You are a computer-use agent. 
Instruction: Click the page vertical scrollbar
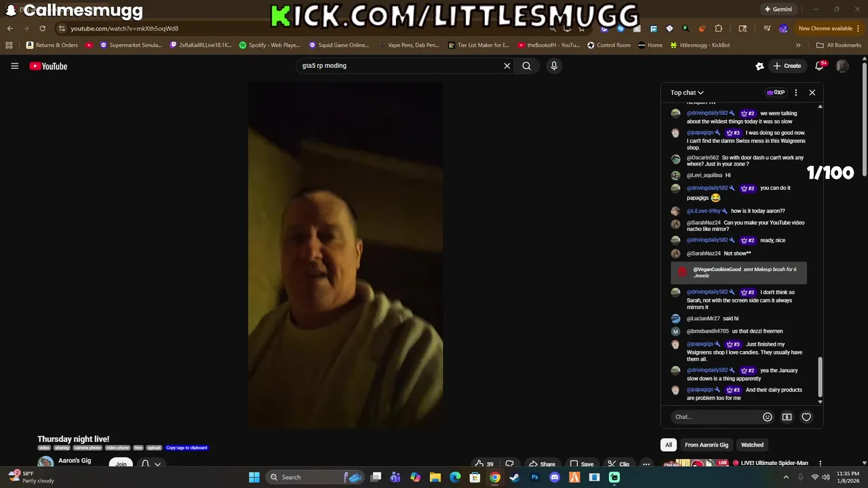pos(864,119)
